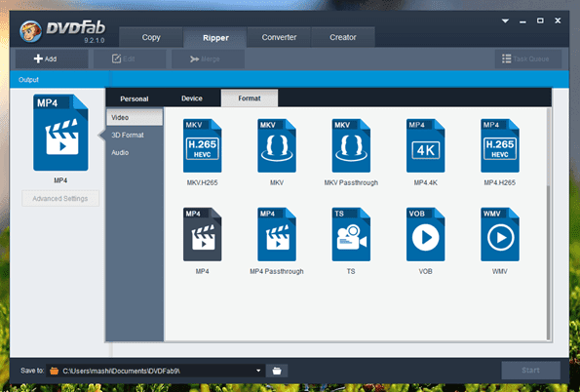580x392 pixels.
Task: Switch to the Converter tab
Action: pyautogui.click(x=279, y=37)
